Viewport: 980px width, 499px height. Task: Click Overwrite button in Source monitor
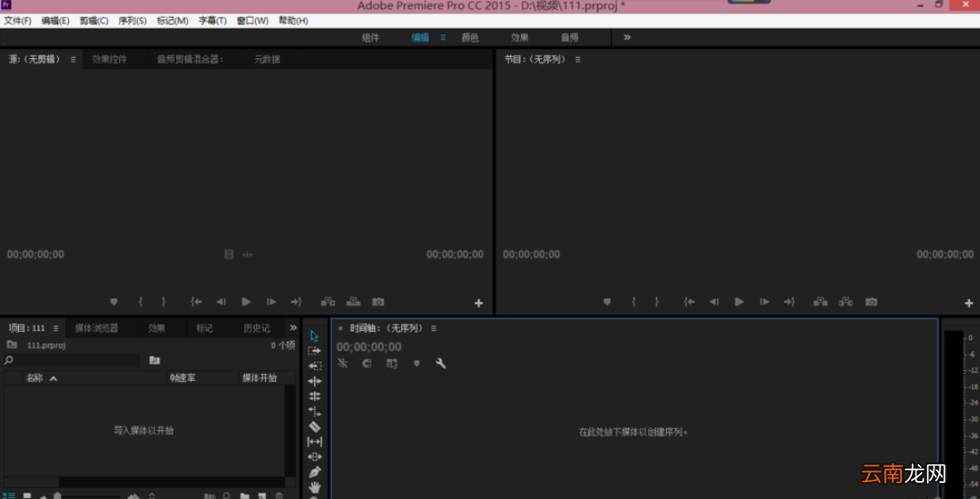tap(354, 301)
